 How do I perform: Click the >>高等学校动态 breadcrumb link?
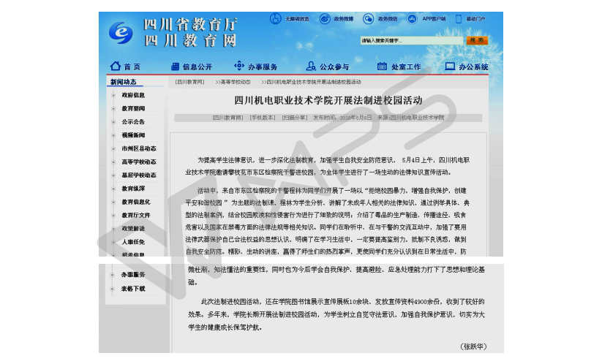pyautogui.click(x=233, y=82)
